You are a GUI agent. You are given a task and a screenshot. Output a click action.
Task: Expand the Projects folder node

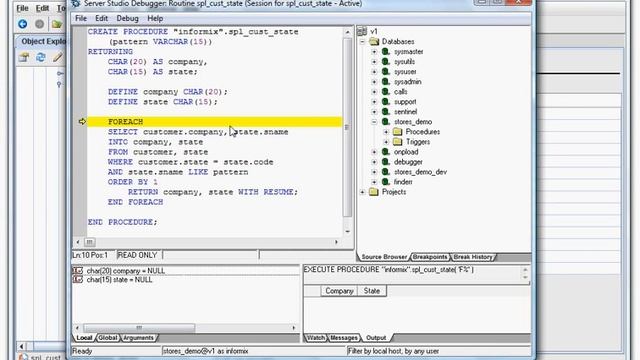coord(362,192)
